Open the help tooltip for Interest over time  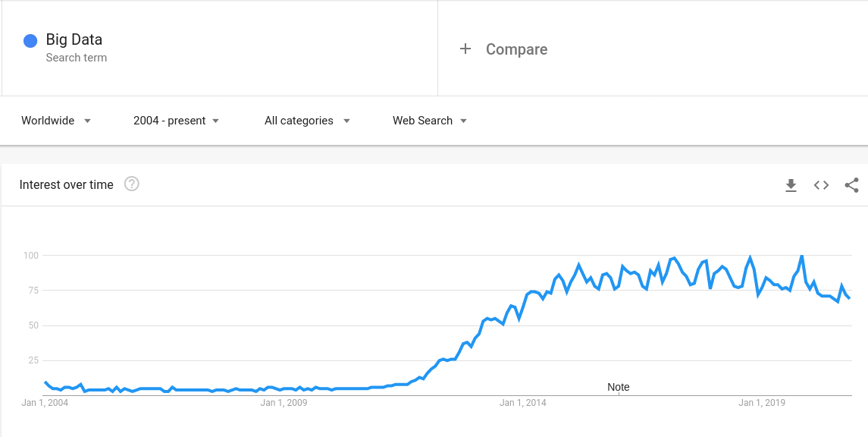[132, 184]
